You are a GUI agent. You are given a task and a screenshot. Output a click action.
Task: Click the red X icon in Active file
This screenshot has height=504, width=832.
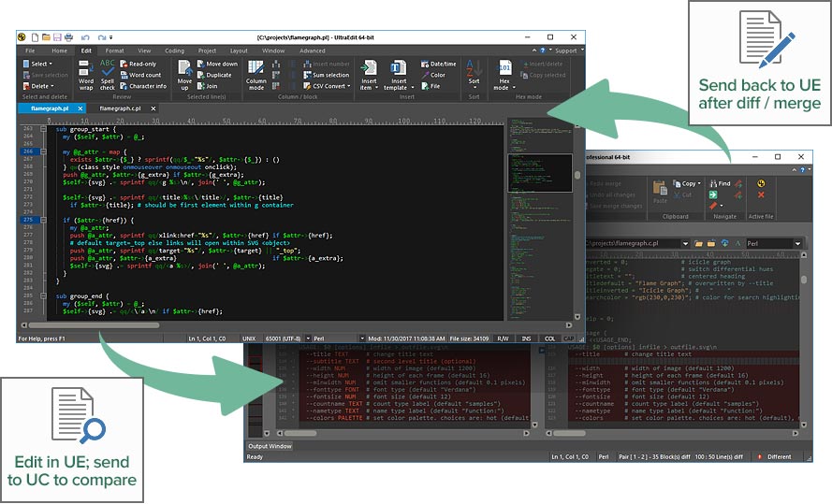pyautogui.click(x=761, y=195)
